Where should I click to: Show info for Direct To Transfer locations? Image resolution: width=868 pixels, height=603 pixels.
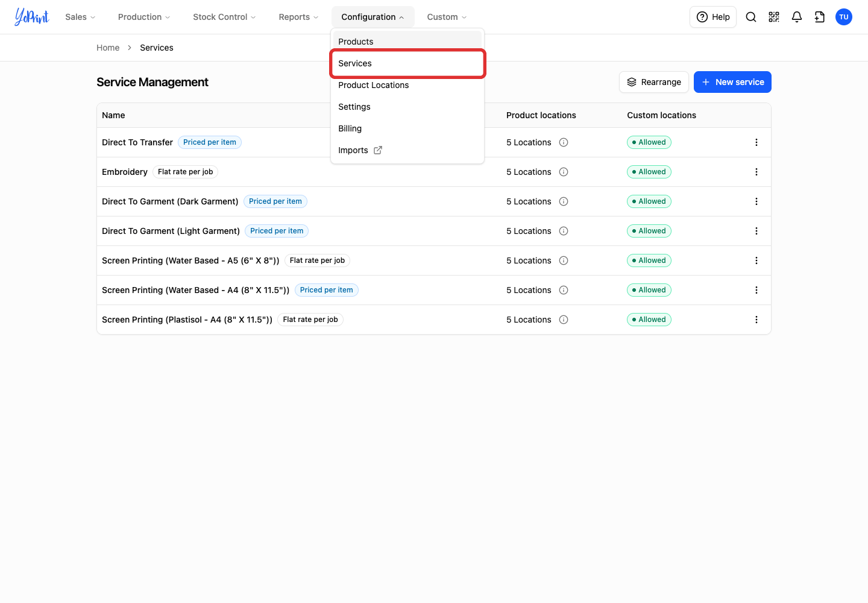point(564,142)
